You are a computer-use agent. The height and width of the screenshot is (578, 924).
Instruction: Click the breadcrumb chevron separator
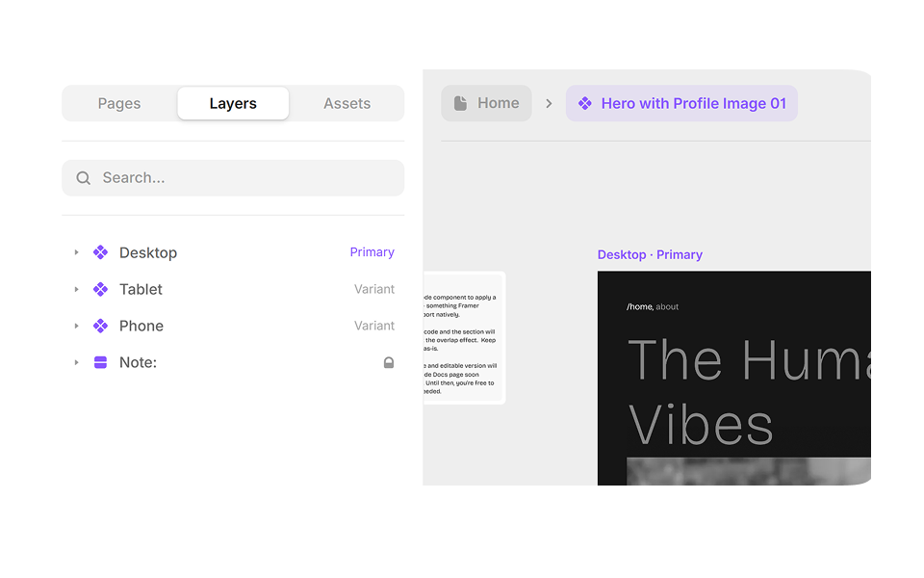click(x=549, y=103)
